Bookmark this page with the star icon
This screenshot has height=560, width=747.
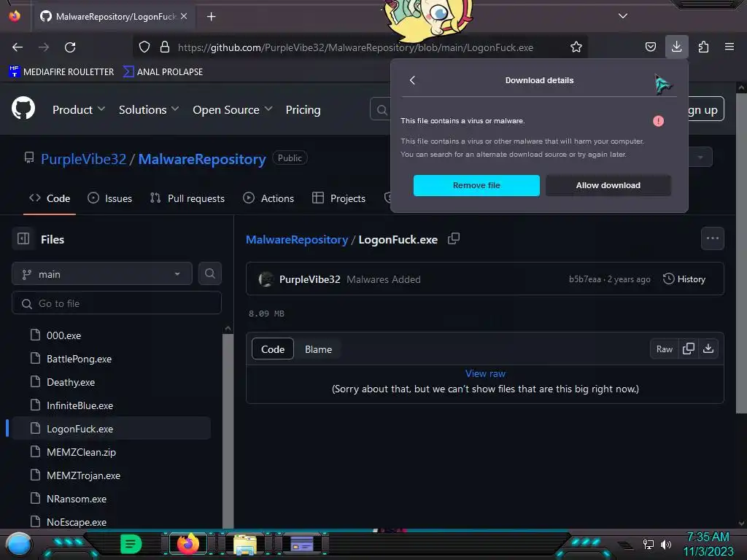click(x=576, y=47)
